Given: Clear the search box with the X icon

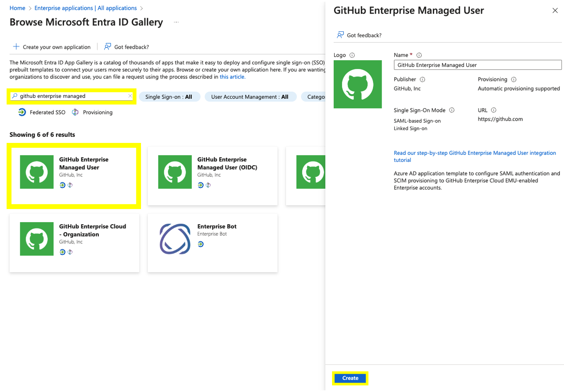Looking at the screenshot, I should tap(130, 96).
